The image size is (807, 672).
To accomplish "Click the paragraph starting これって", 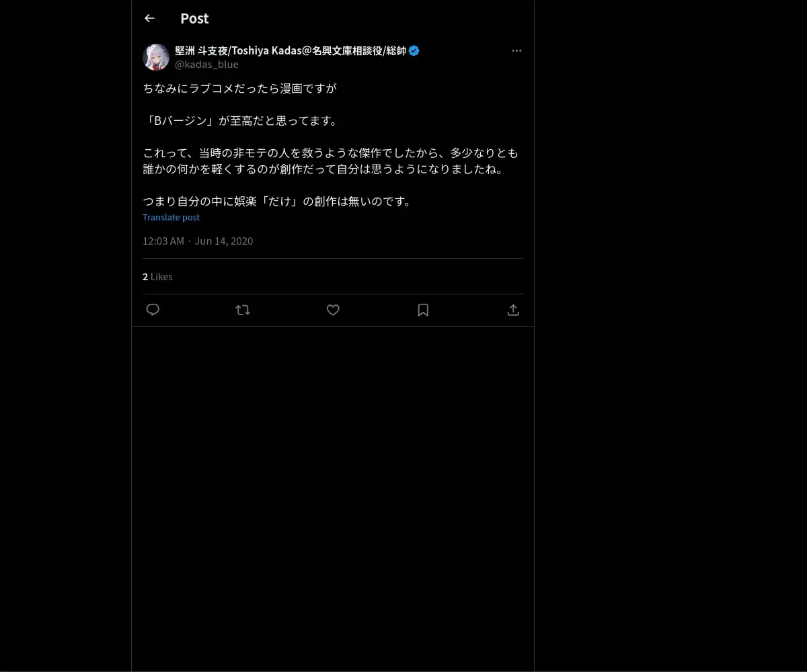I will point(331,161).
